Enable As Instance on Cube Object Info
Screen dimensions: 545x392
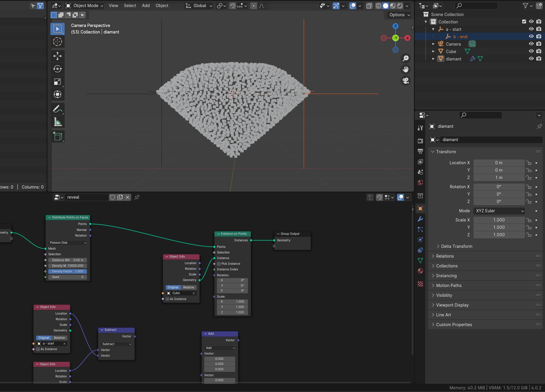[x=168, y=299]
